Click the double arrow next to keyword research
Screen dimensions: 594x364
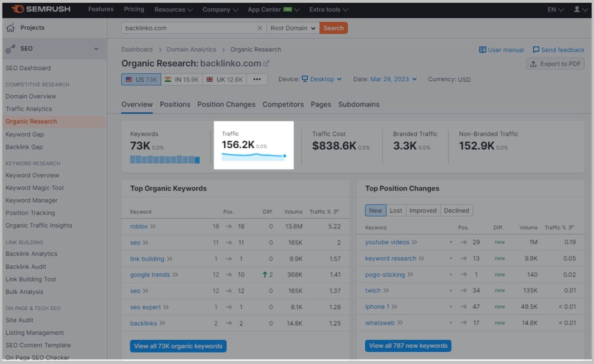point(421,259)
